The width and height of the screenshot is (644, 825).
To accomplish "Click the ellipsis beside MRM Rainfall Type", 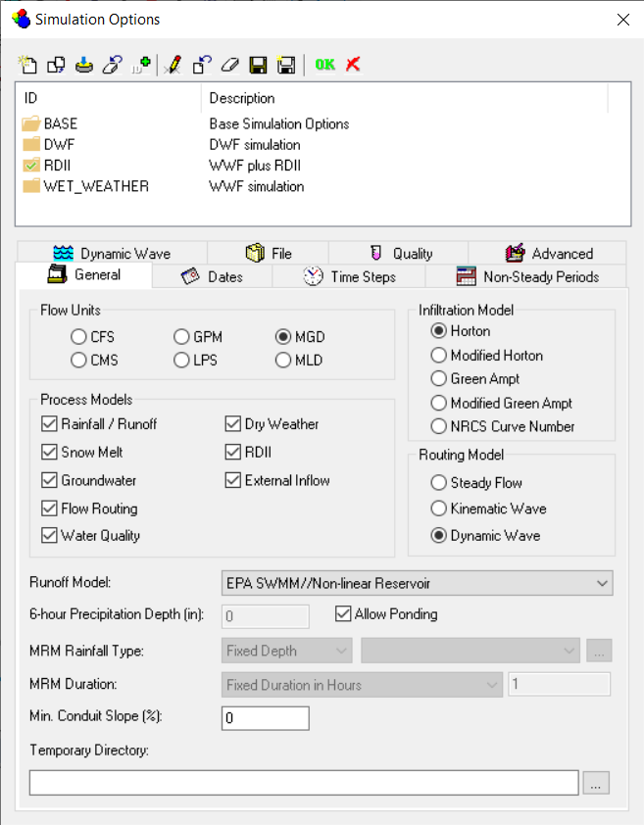I will pyautogui.click(x=599, y=650).
